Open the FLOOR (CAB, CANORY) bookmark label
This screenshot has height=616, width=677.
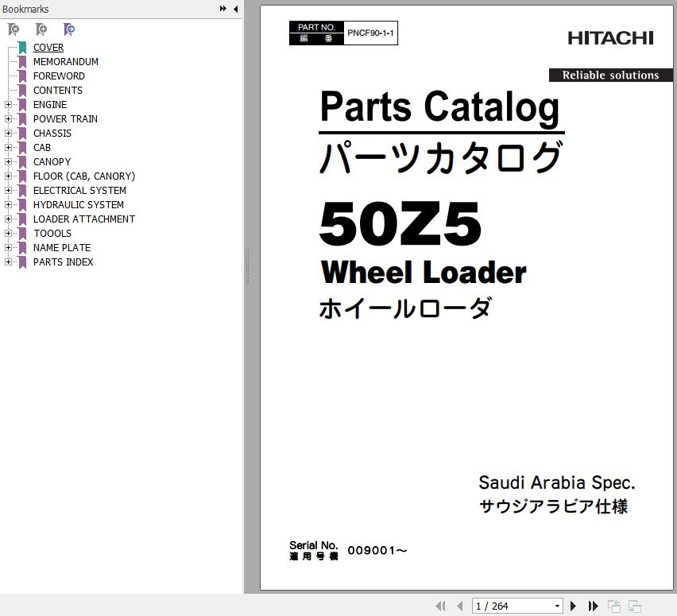[84, 176]
